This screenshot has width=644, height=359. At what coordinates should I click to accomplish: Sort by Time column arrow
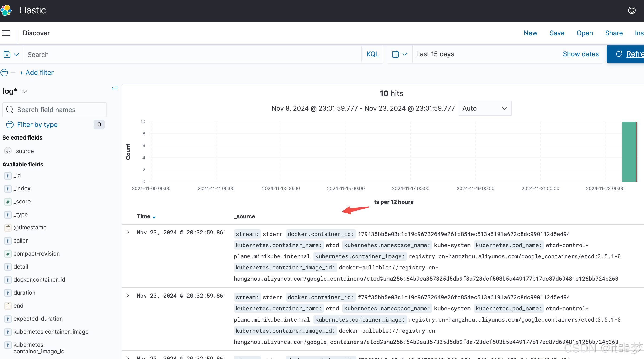pyautogui.click(x=154, y=217)
